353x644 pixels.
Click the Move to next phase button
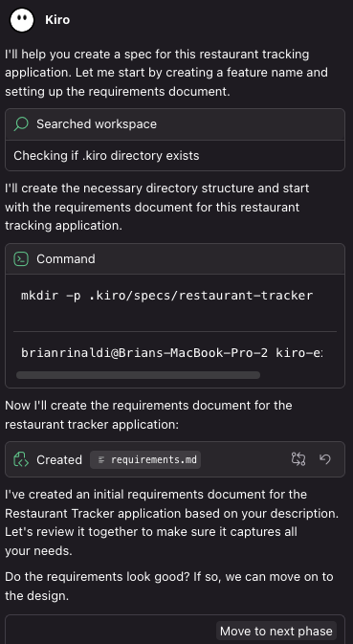point(276,631)
